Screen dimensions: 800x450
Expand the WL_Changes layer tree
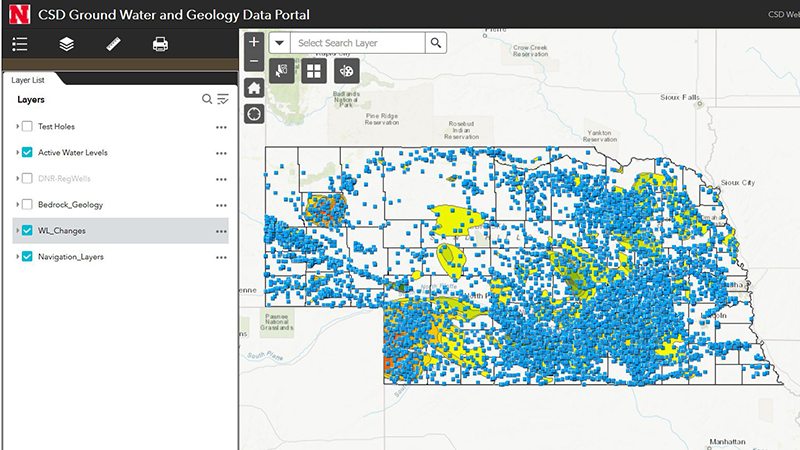tap(17, 231)
